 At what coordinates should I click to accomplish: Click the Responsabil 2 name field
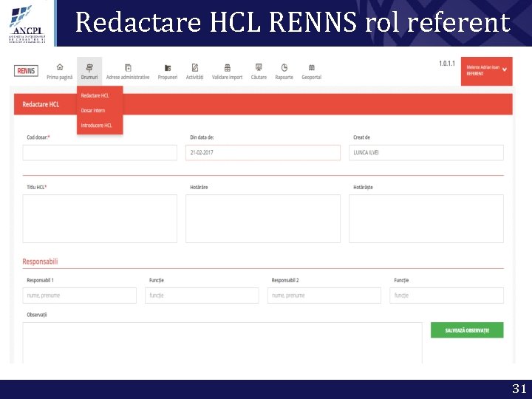pyautogui.click(x=324, y=296)
